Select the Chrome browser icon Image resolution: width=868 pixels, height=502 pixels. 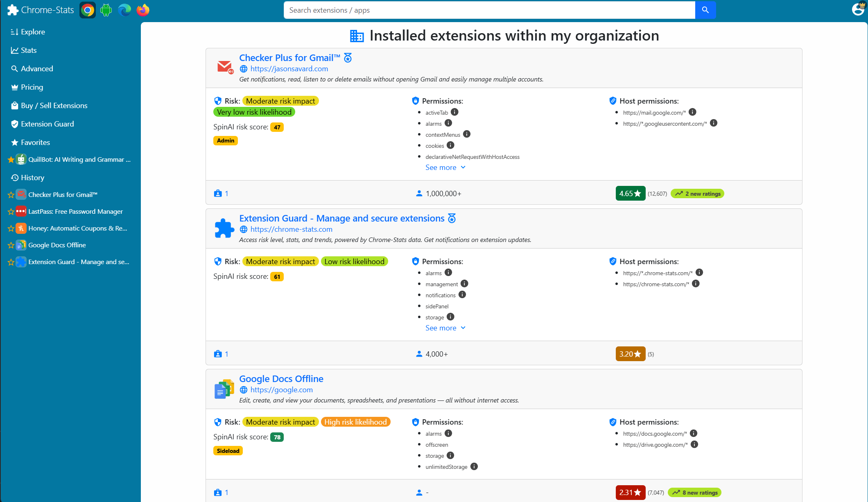tap(87, 10)
